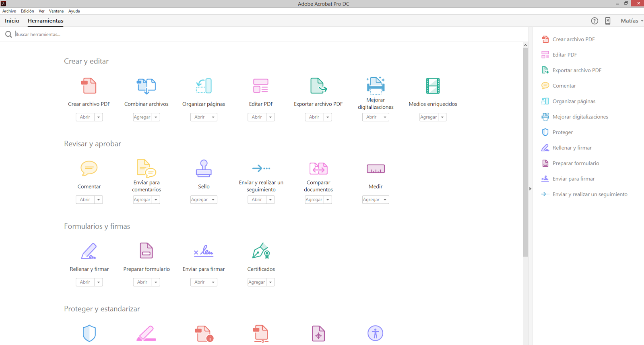Open the Ayuda menu
This screenshot has width=644, height=345.
74,11
